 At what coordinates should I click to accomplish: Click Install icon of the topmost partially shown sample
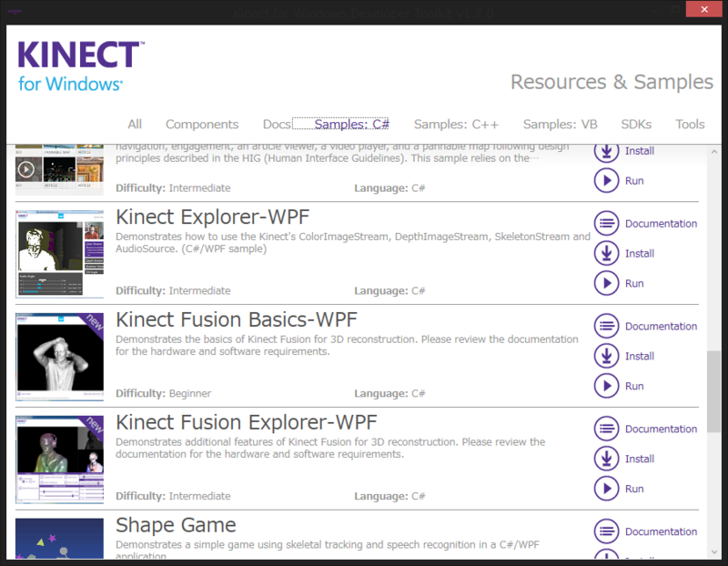tap(606, 152)
